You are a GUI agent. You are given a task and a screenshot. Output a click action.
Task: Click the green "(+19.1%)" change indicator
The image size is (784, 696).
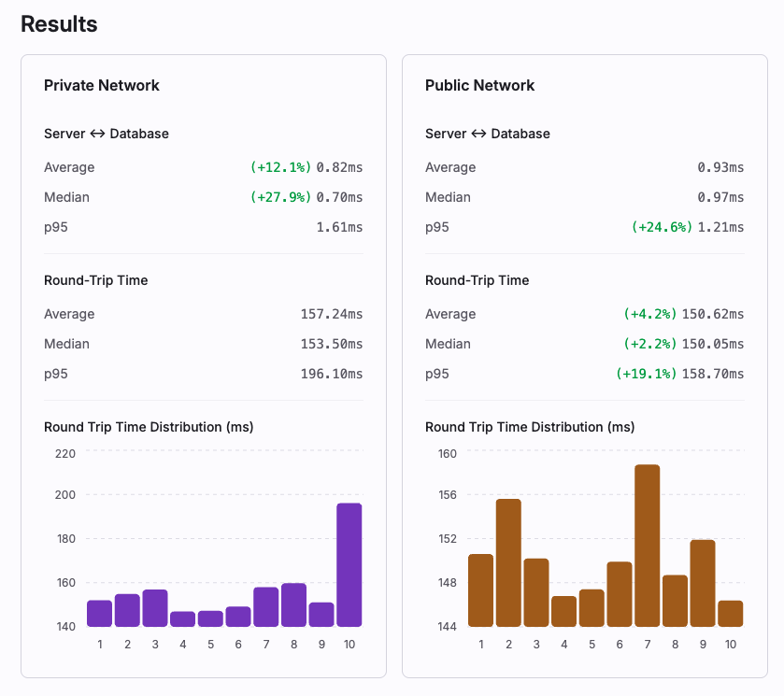646,374
